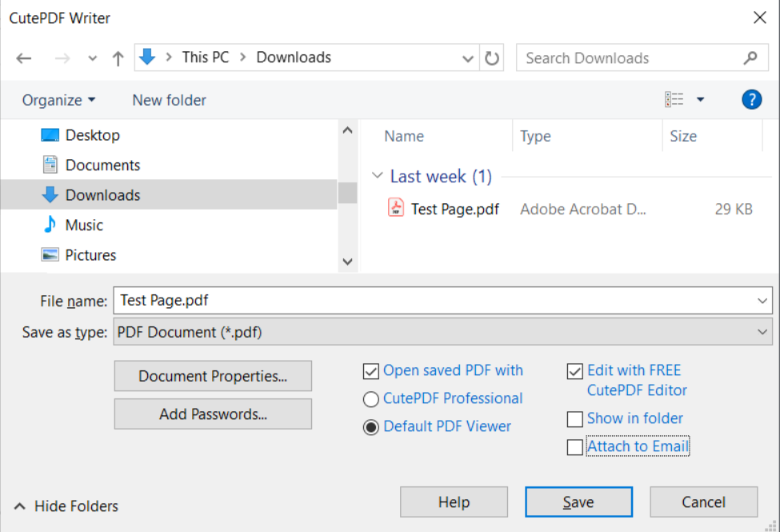Expand the File name dropdown arrow
The image size is (780, 532).
point(763,300)
